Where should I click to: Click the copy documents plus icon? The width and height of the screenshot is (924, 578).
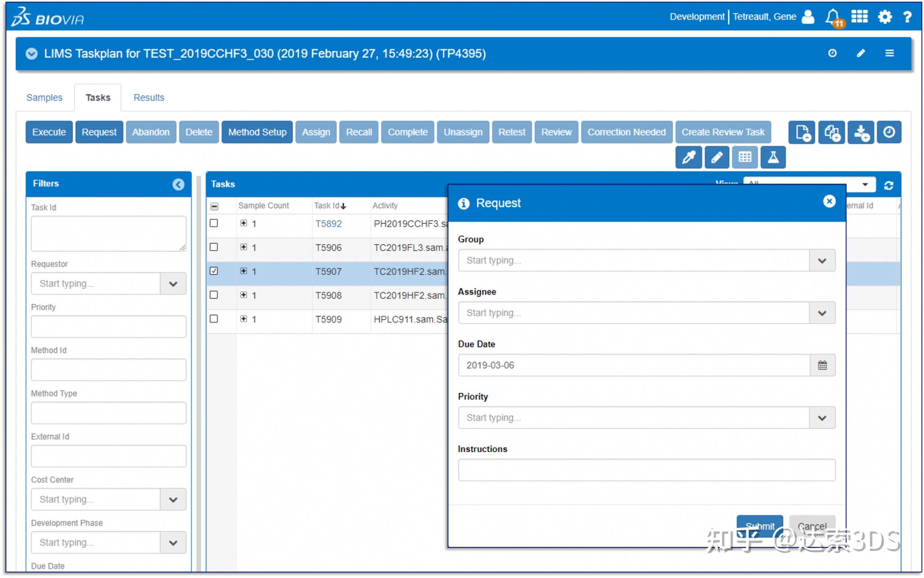tap(831, 132)
